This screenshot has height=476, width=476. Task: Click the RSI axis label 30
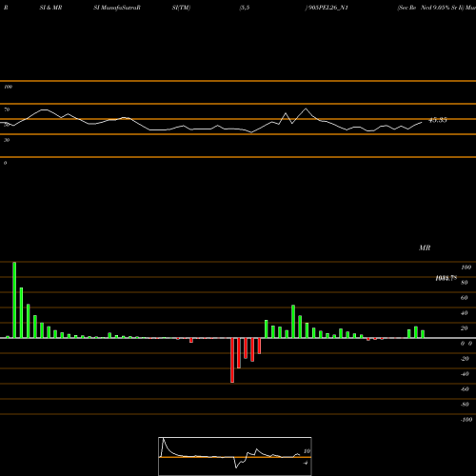click(x=7, y=140)
